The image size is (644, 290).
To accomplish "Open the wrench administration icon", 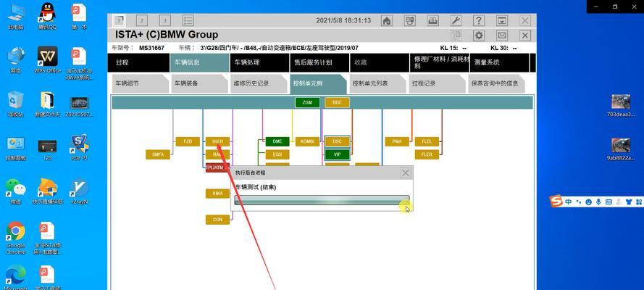I will click(456, 20).
